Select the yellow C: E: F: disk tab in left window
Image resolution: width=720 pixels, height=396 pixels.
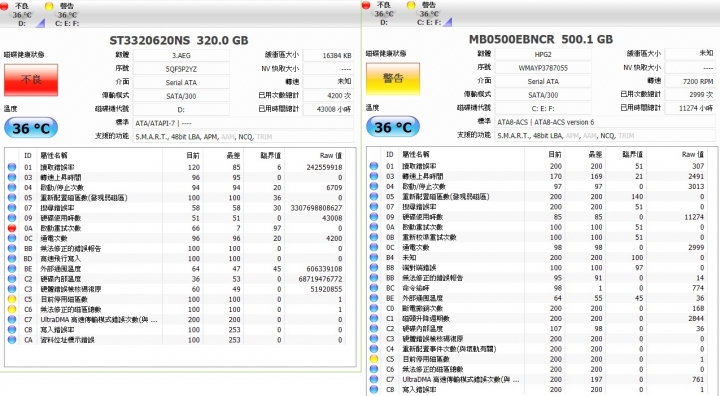pyautogui.click(x=67, y=14)
